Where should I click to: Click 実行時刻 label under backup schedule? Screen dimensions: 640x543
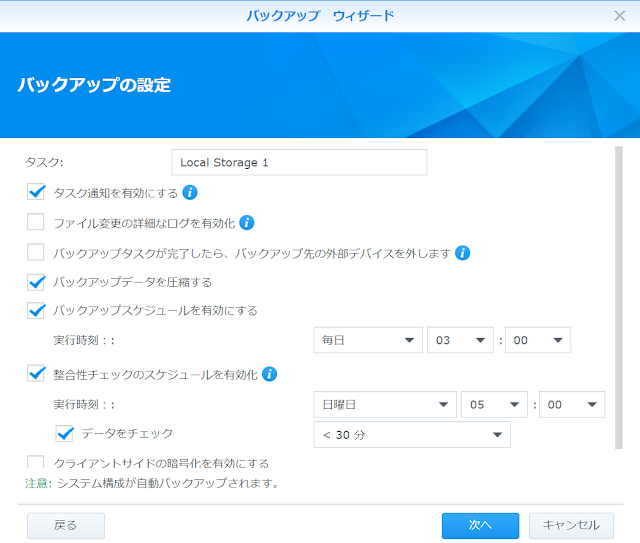tap(84, 340)
